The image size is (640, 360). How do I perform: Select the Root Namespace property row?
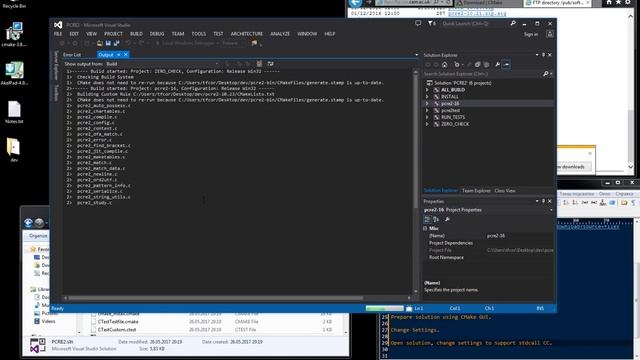click(x=489, y=258)
